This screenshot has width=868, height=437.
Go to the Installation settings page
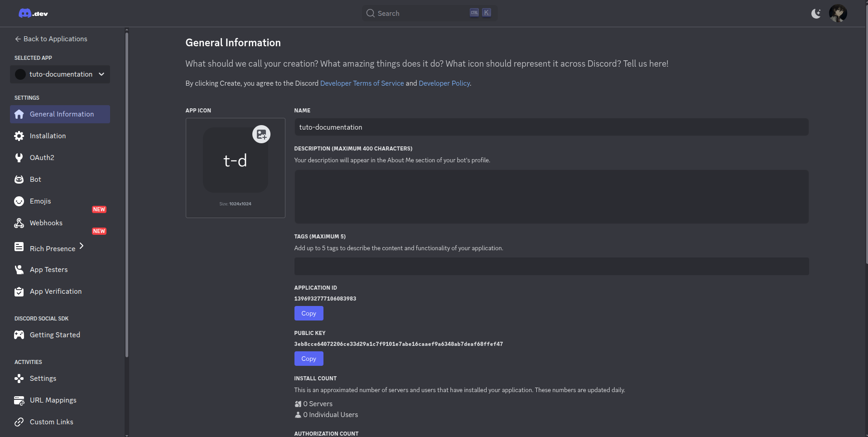tap(60, 136)
